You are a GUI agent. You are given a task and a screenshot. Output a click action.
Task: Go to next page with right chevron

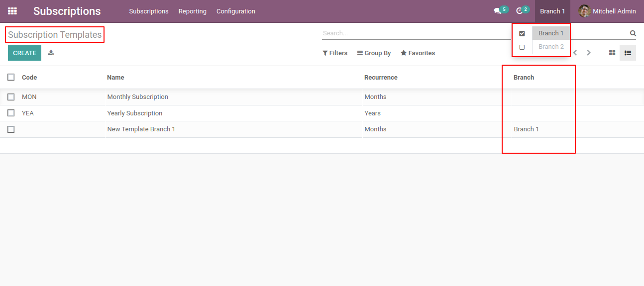(x=589, y=53)
